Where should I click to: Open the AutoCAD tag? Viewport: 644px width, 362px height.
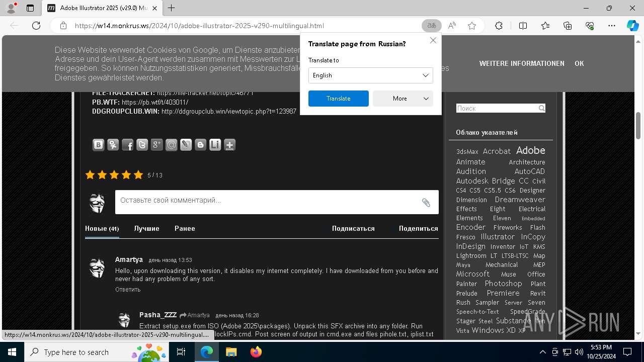click(529, 171)
